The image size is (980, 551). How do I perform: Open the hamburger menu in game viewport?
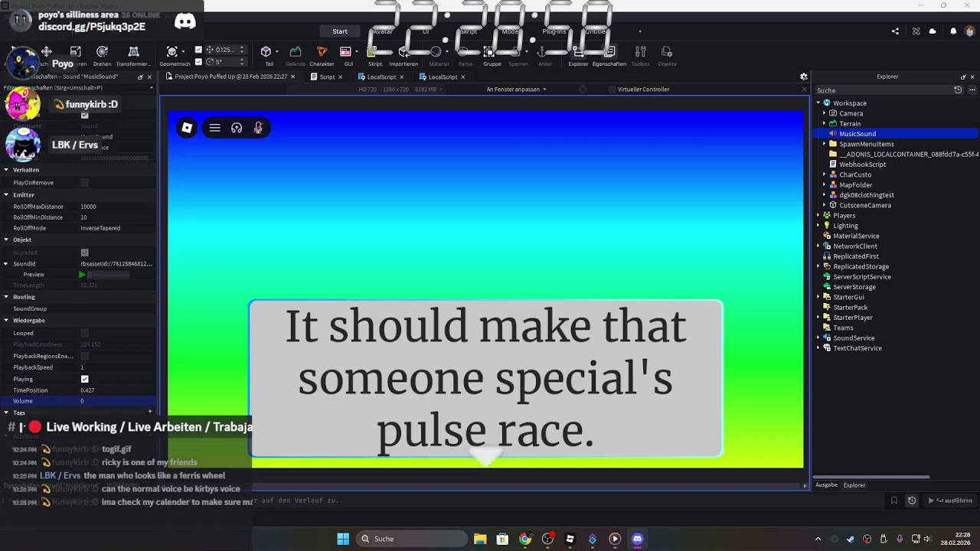(x=215, y=128)
